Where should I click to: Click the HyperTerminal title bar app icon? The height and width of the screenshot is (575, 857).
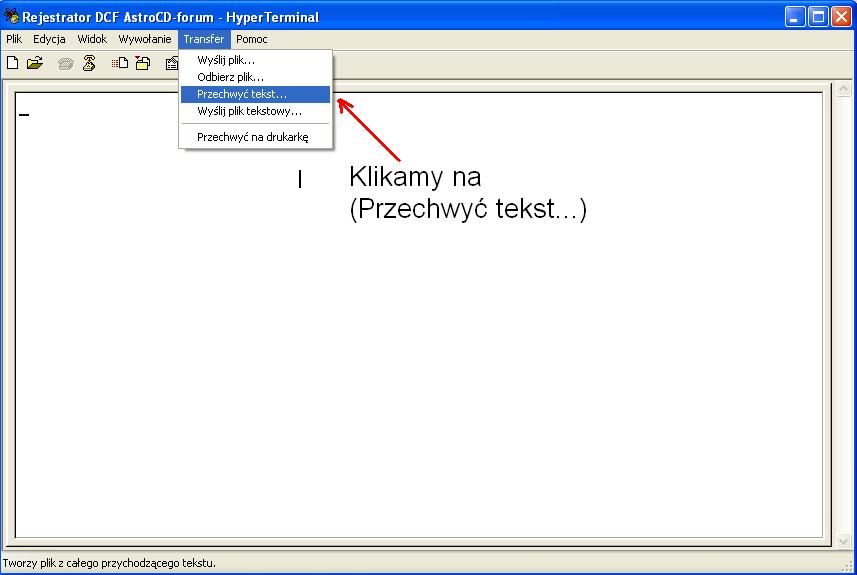click(11, 16)
